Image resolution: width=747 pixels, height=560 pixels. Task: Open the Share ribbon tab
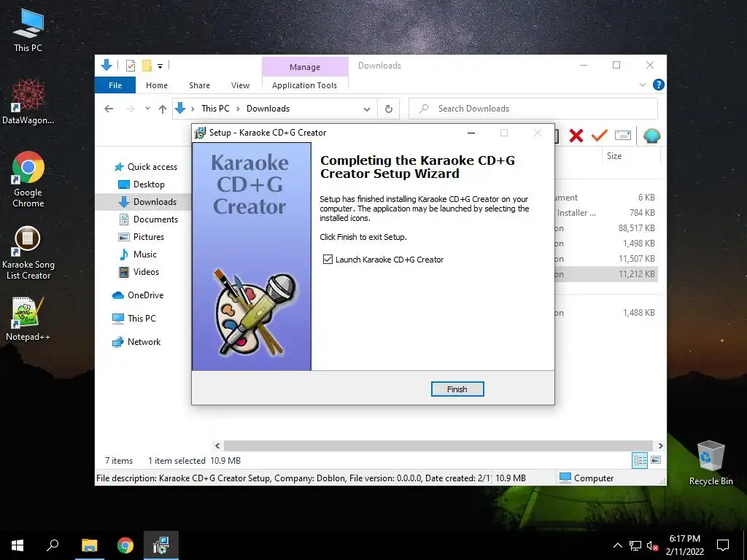click(x=199, y=85)
